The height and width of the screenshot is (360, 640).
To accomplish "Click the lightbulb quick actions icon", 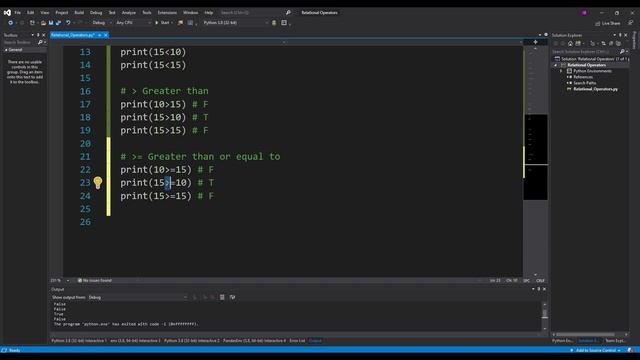I will pyautogui.click(x=98, y=183).
